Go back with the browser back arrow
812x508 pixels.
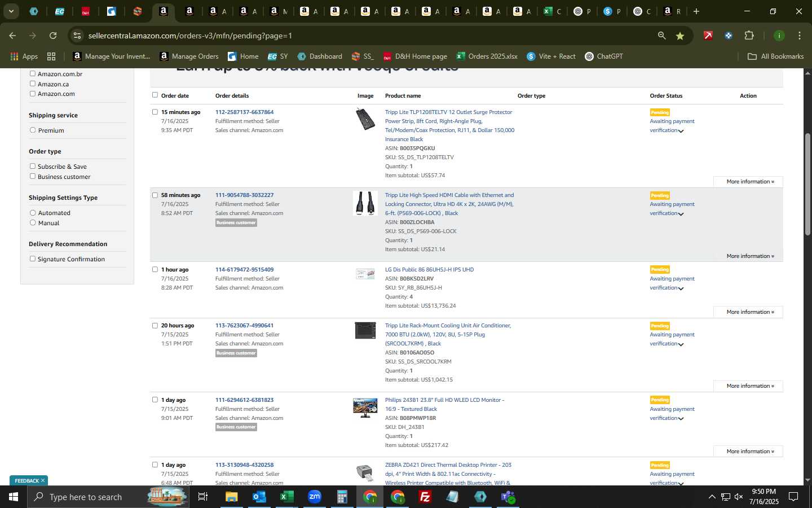click(12, 36)
